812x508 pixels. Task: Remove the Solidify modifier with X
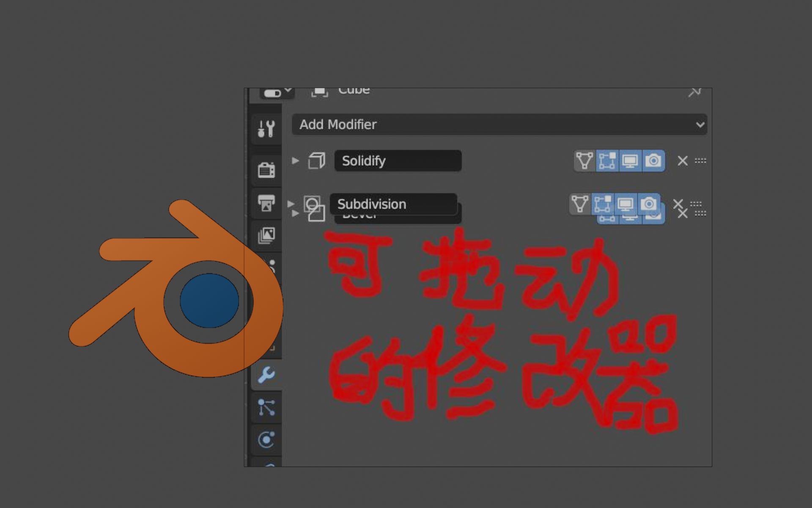point(683,161)
